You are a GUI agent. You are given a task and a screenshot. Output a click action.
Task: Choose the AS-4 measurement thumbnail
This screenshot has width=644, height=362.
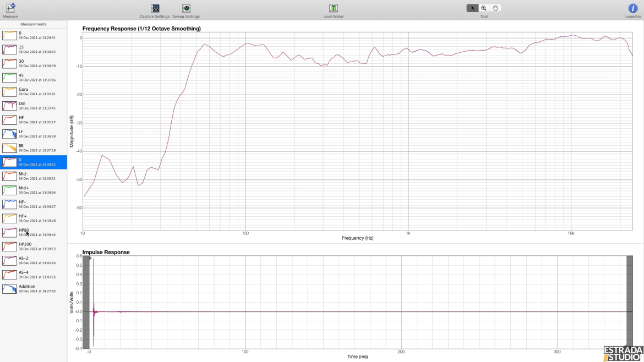9,275
